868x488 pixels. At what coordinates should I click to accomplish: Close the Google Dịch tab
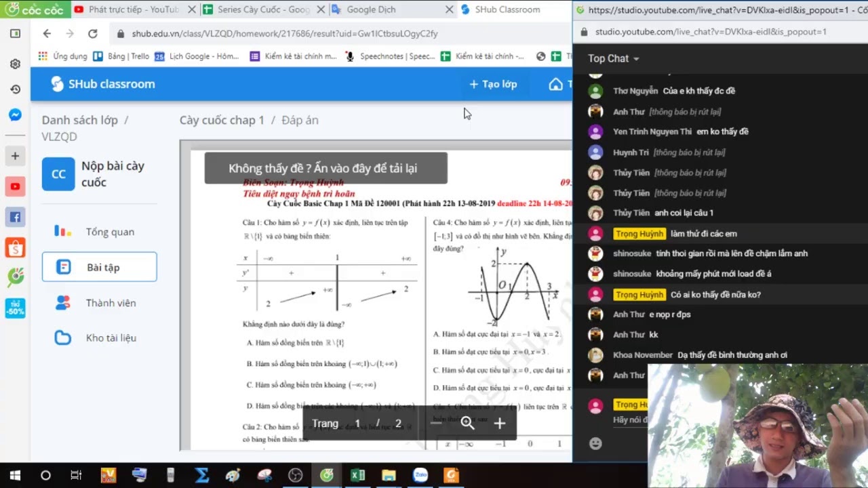tap(449, 9)
